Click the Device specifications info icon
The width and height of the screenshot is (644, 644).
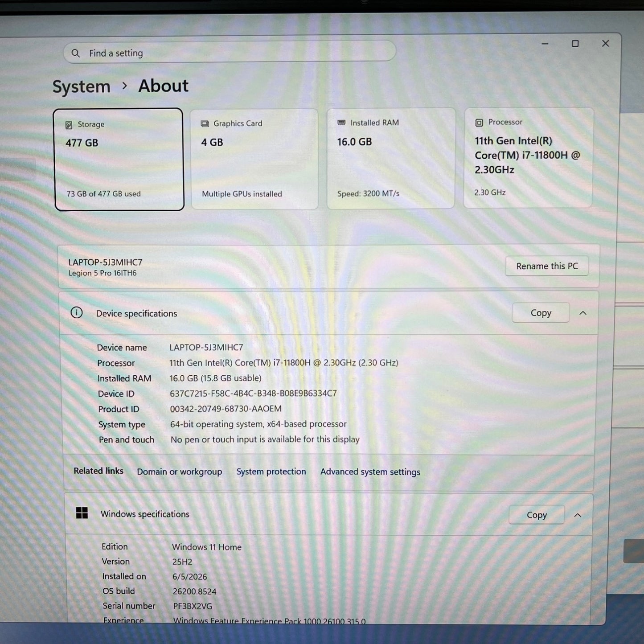(77, 313)
